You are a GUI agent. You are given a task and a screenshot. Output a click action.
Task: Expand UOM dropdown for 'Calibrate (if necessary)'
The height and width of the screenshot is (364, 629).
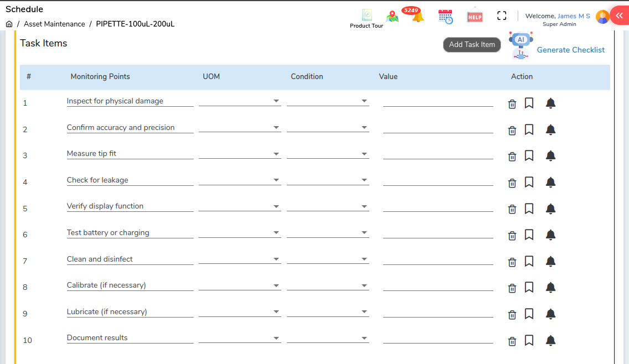240,285
